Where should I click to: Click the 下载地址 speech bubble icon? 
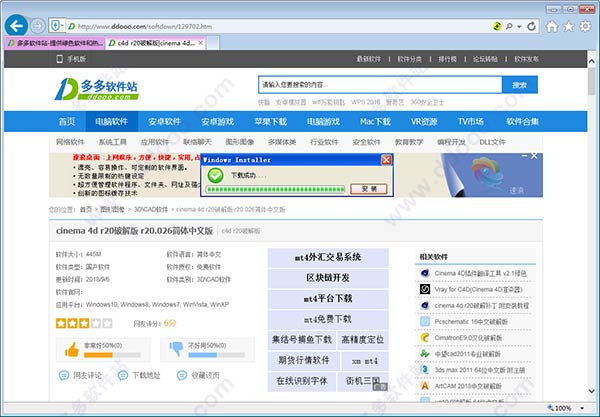click(x=123, y=375)
